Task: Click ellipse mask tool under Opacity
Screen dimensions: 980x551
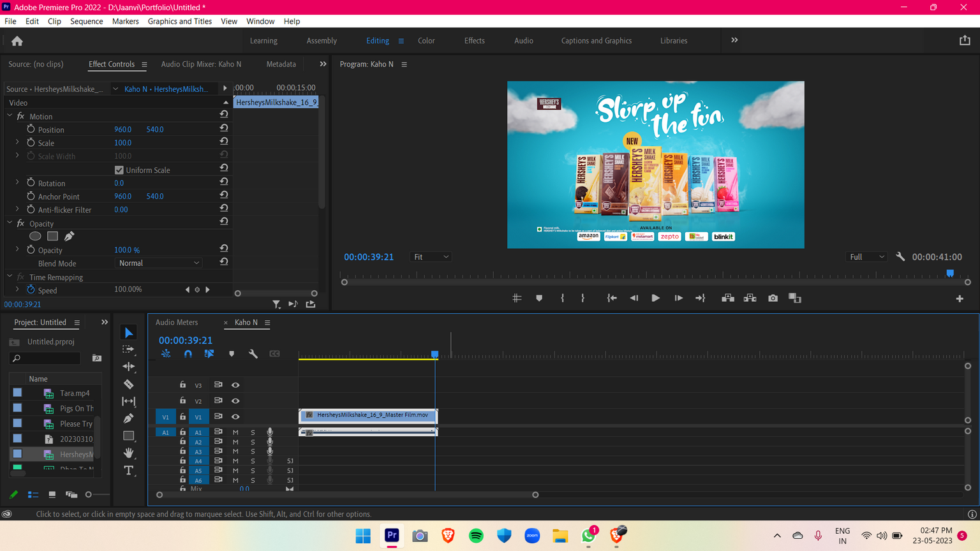Action: tap(35, 236)
